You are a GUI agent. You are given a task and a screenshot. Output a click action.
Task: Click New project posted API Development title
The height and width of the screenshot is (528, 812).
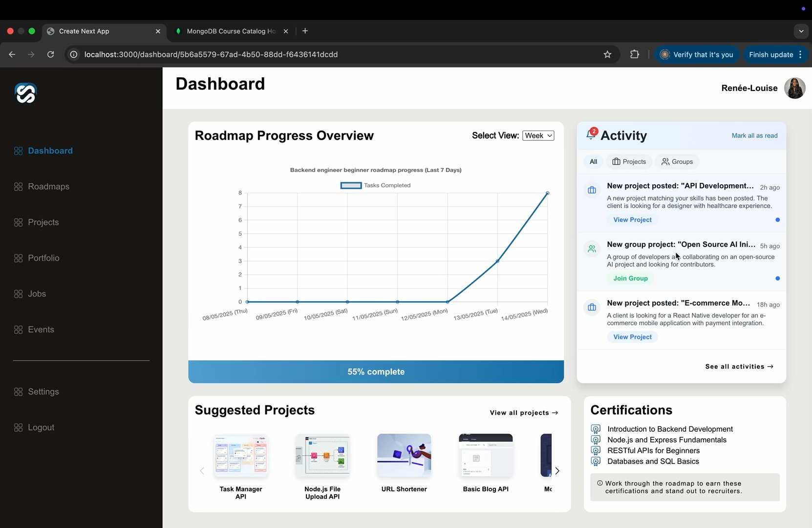click(x=680, y=186)
